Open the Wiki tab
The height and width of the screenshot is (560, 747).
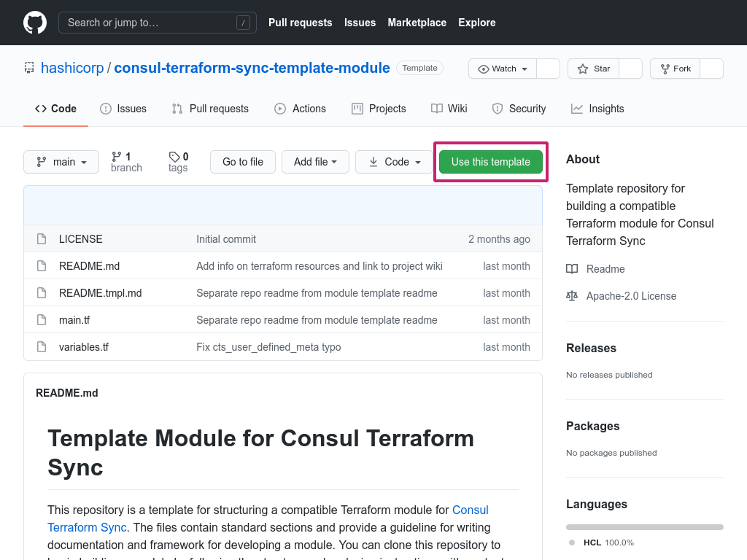tap(449, 109)
